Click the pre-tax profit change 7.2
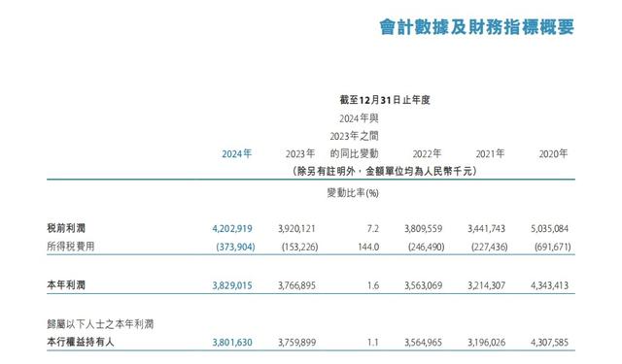The image size is (622, 364). click(373, 229)
